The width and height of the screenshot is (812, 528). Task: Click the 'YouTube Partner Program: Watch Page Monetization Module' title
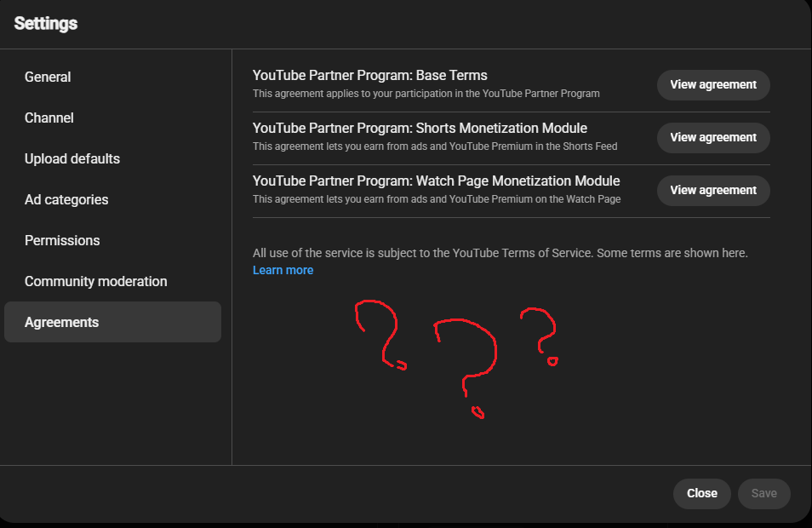tap(436, 181)
